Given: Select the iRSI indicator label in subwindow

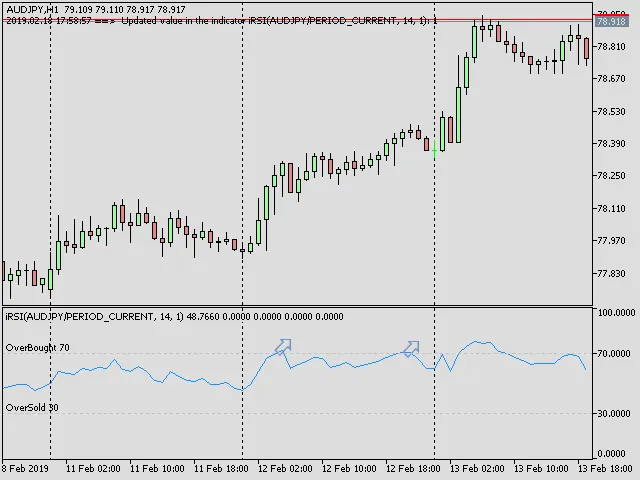Looking at the screenshot, I should pos(80,317).
